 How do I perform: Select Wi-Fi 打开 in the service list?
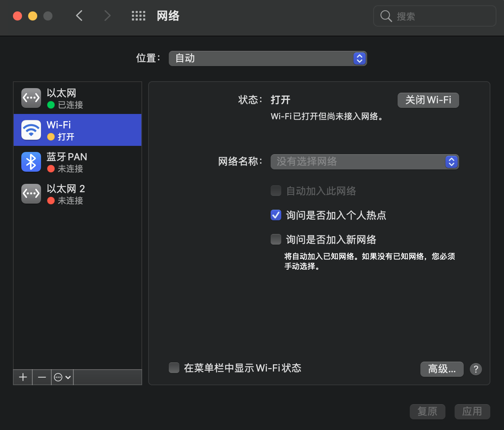click(78, 130)
